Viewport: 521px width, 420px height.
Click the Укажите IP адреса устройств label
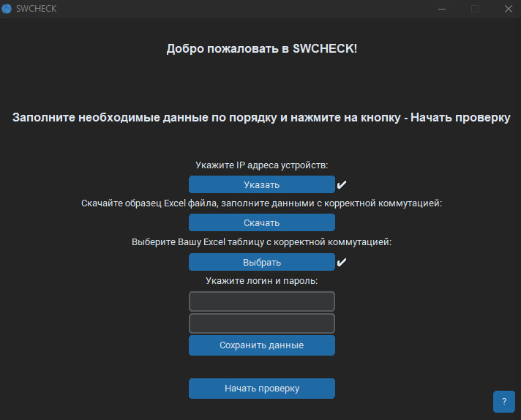261,165
